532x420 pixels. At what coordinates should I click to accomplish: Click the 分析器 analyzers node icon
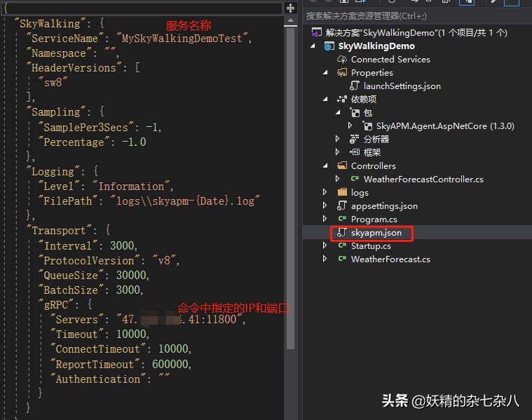(x=355, y=140)
